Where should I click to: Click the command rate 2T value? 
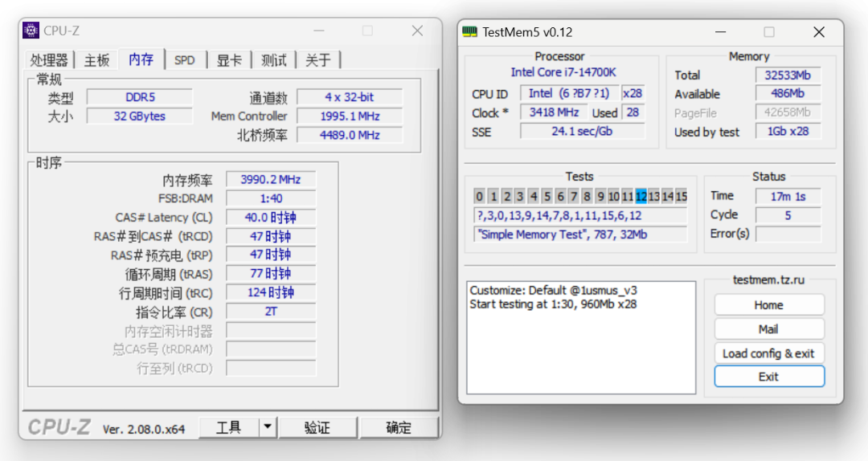(271, 312)
